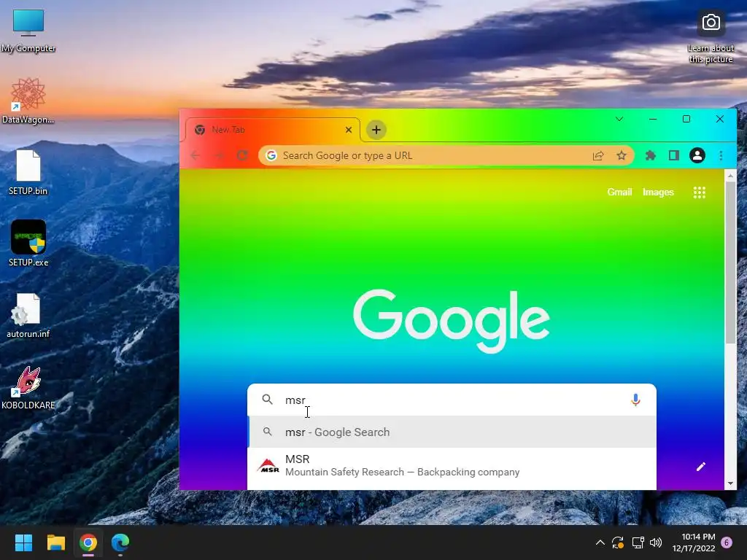Screen dimensions: 747x560
Task: Show hidden system tray icons
Action: [600, 542]
